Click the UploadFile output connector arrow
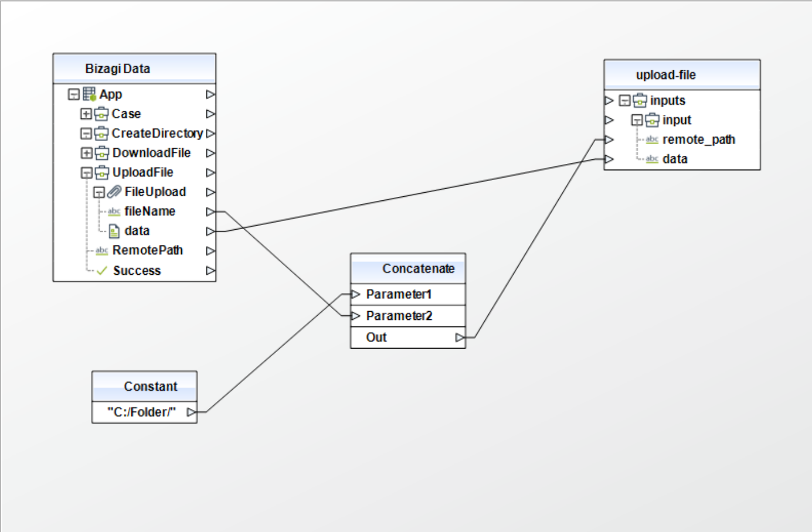 210,173
